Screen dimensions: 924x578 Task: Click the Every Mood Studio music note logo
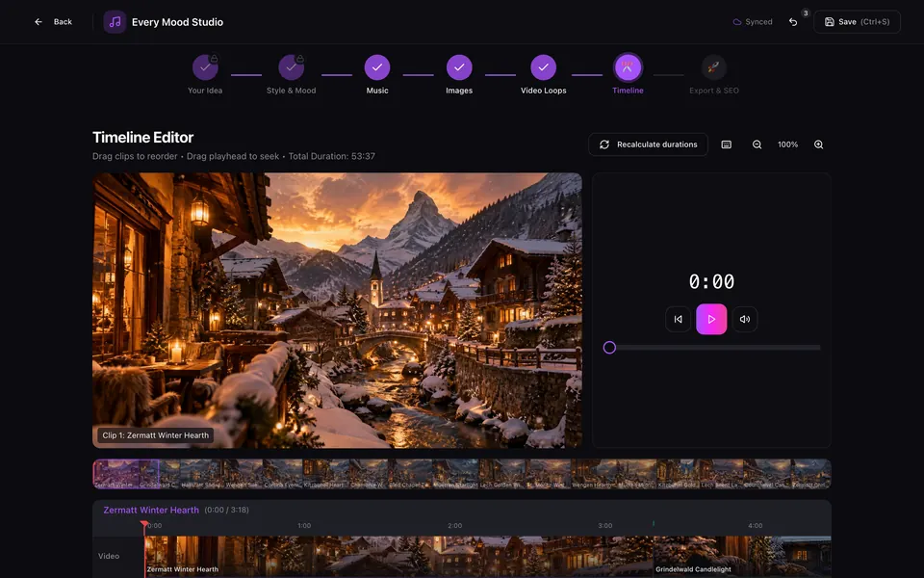pos(115,22)
